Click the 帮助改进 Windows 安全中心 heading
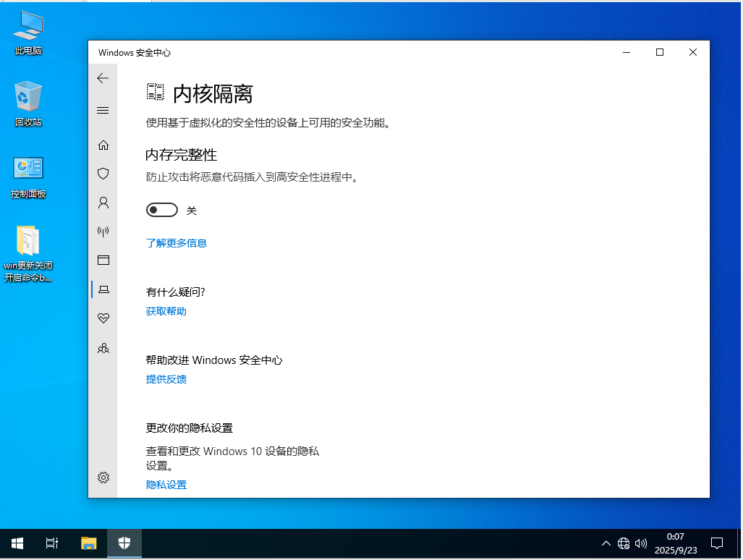The width and height of the screenshot is (743, 560). tap(214, 360)
